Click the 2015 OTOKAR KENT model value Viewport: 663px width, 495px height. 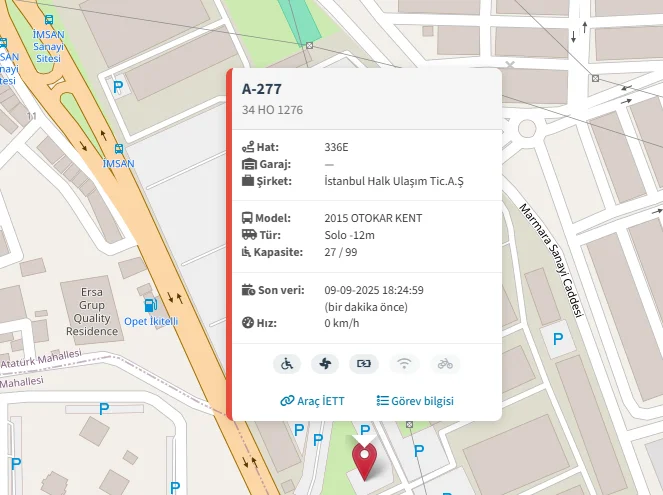tap(373, 218)
